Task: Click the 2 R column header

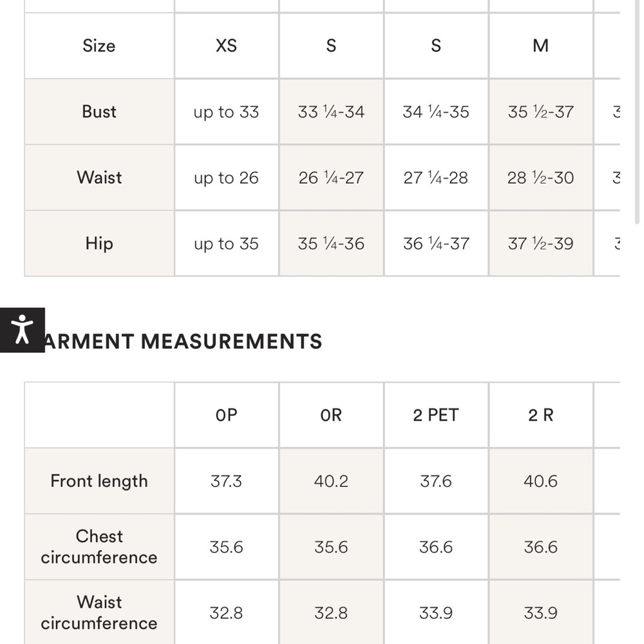Action: [540, 415]
